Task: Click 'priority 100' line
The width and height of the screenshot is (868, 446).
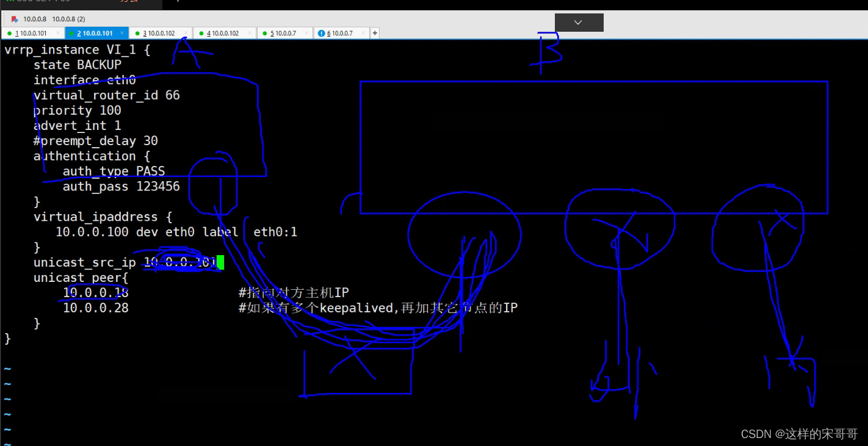Action: coord(78,110)
